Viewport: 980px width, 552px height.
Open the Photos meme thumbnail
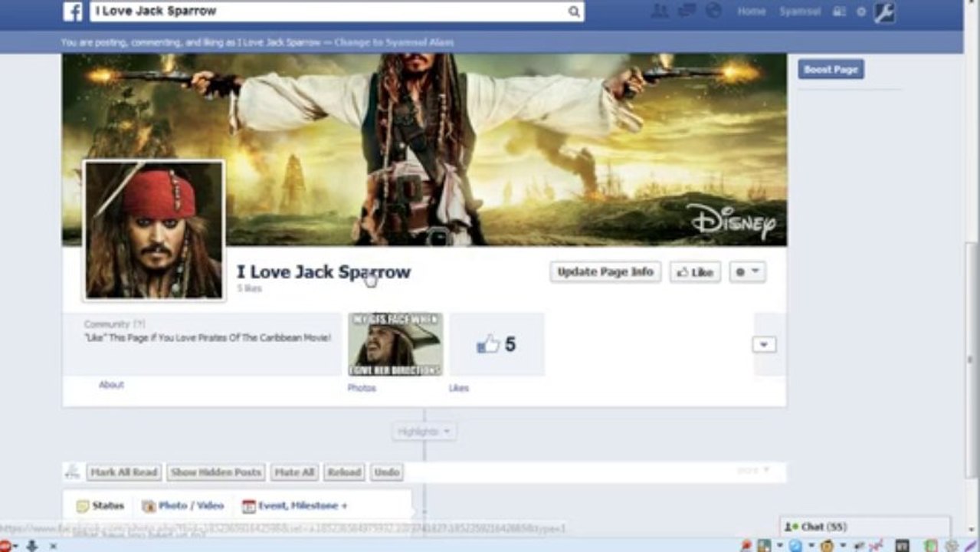coord(395,344)
